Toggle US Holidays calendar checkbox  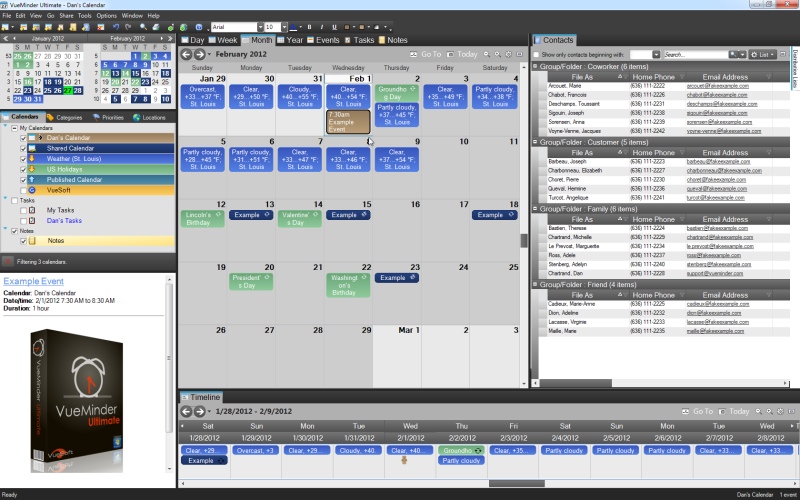[x=23, y=169]
